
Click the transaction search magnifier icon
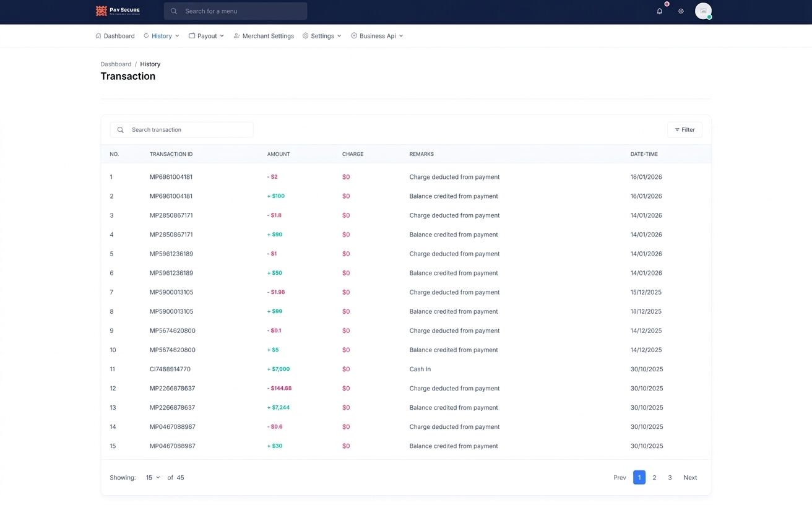[x=121, y=130]
